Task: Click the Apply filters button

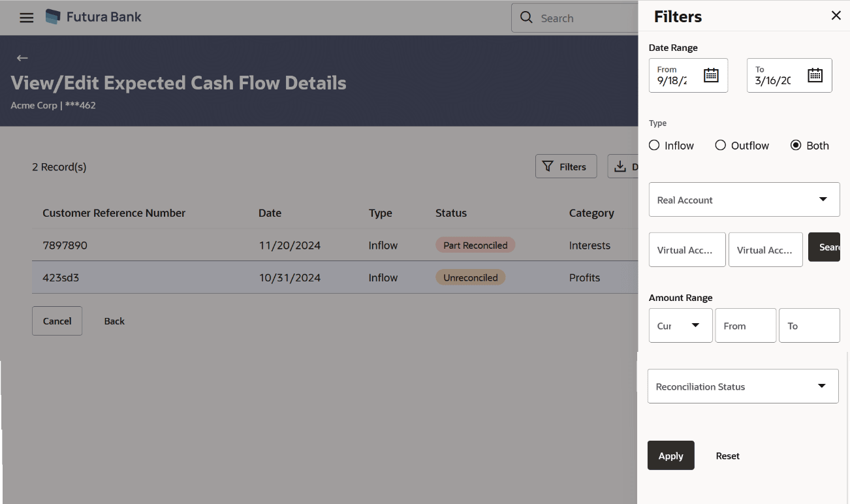Action: tap(670, 456)
